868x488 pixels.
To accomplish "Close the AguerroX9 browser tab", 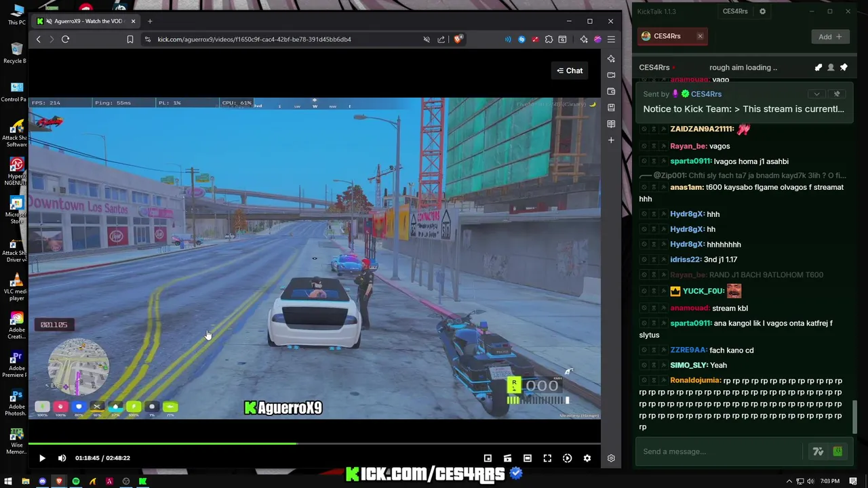I will [133, 21].
